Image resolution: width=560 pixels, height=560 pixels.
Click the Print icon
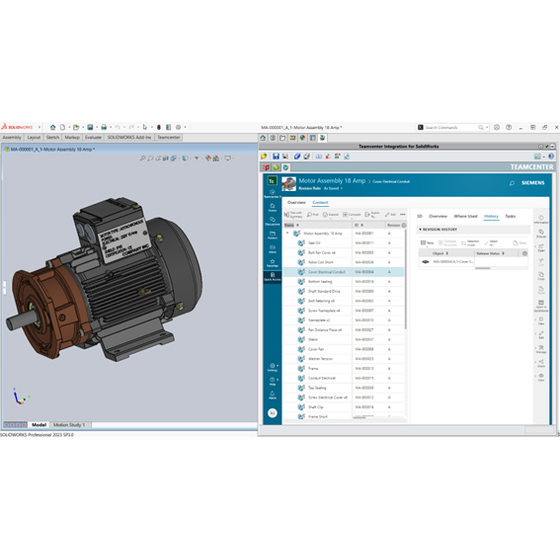pyautogui.click(x=104, y=127)
